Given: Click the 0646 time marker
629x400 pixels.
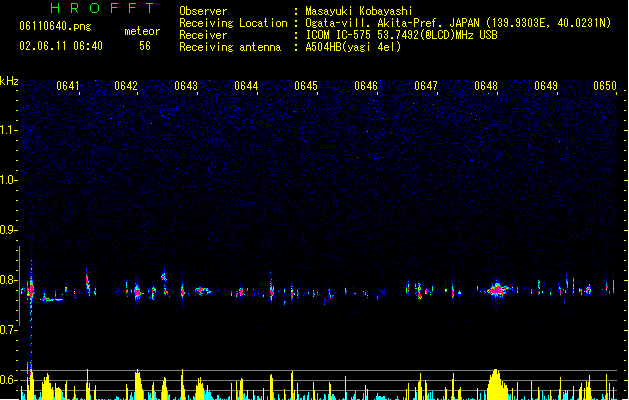Looking at the screenshot, I should pyautogui.click(x=366, y=86).
